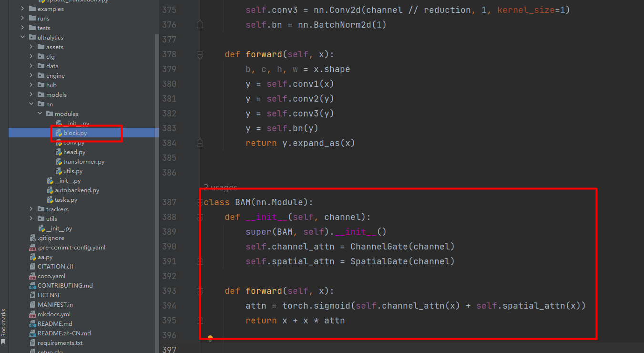Screen dimensions: 644x353
Task: Expand the engine folder chevron
Action: [31, 76]
